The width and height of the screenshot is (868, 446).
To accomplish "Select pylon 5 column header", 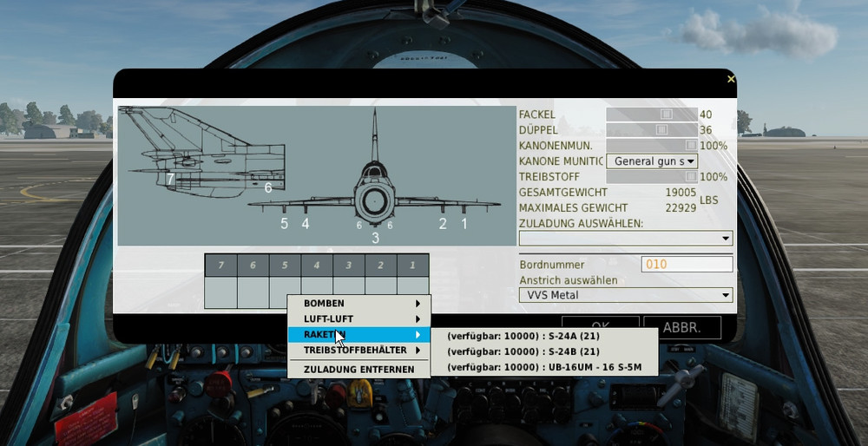I will (285, 266).
